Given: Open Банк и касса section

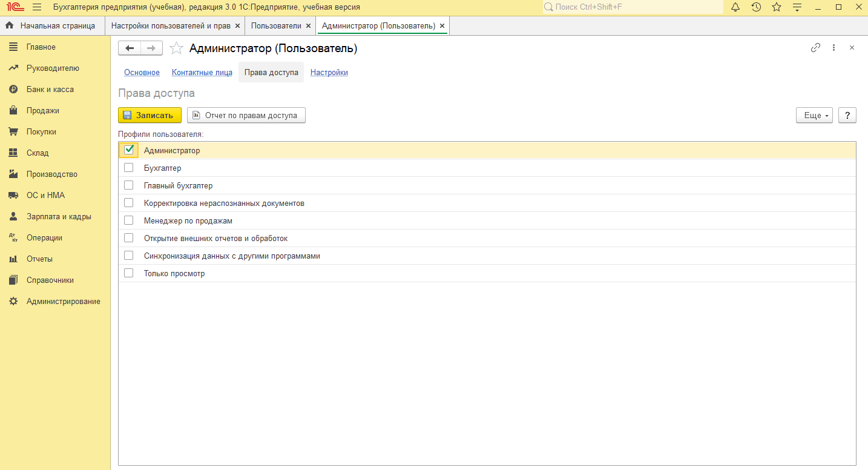Looking at the screenshot, I should point(55,90).
